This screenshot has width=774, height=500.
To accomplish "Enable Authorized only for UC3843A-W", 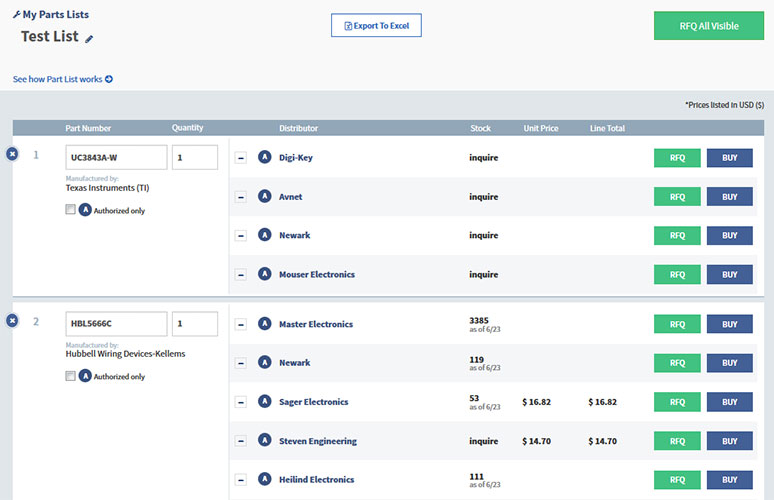I will [70, 210].
